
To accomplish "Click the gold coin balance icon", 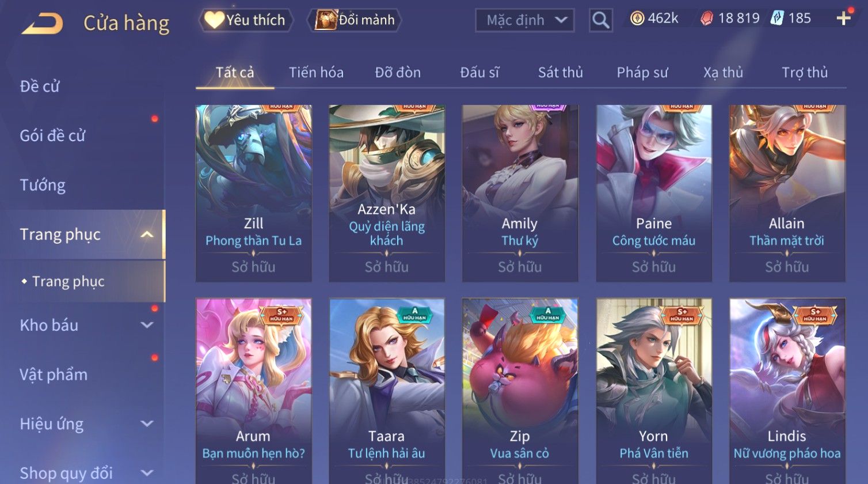I will pyautogui.click(x=637, y=18).
